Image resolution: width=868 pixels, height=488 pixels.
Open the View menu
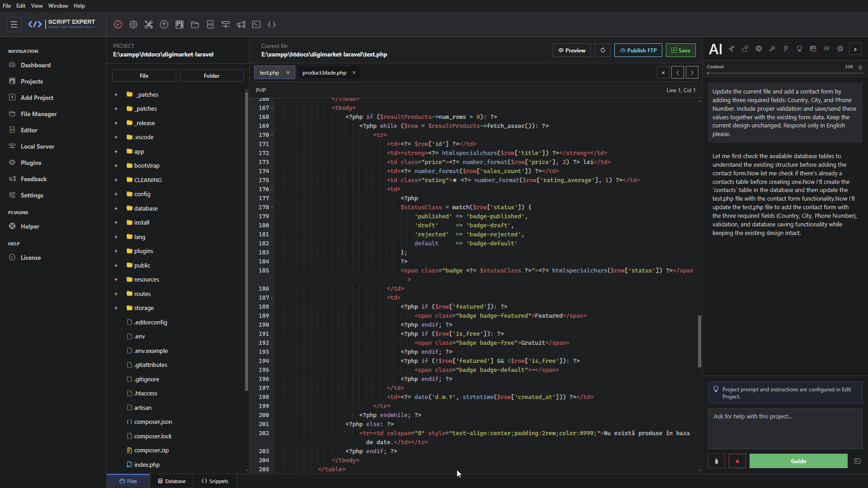pyautogui.click(x=37, y=6)
